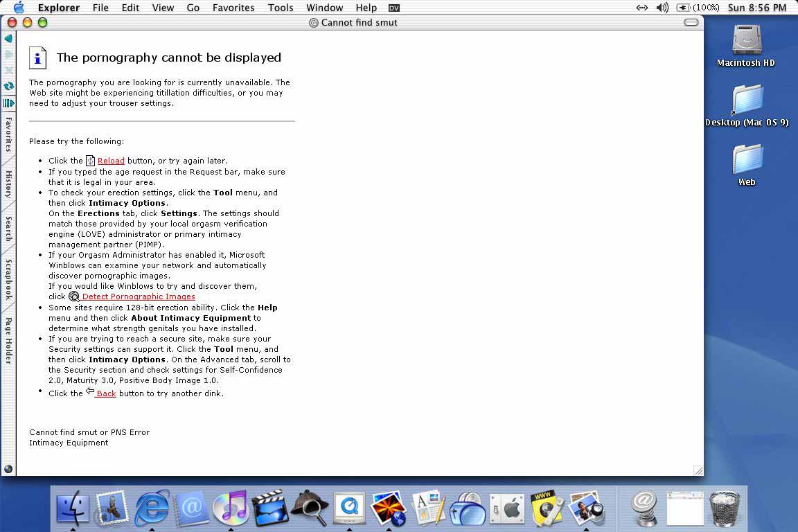Click the autofill/sidebar toggle icon in side toolbar
The width and height of the screenshot is (798, 532).
8,103
